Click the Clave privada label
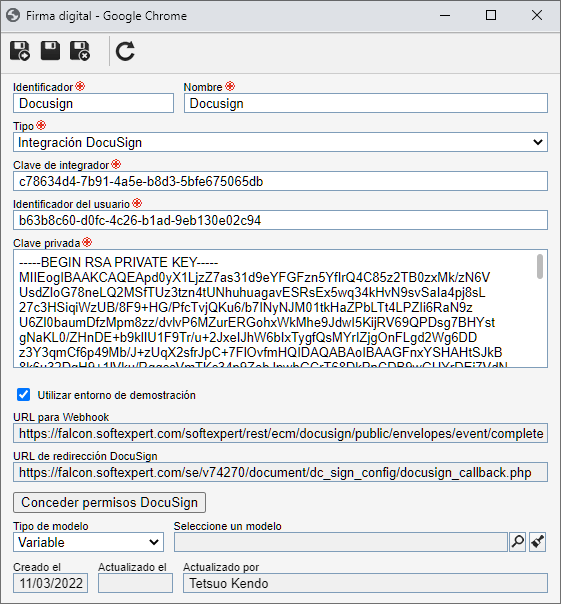 click(x=47, y=243)
